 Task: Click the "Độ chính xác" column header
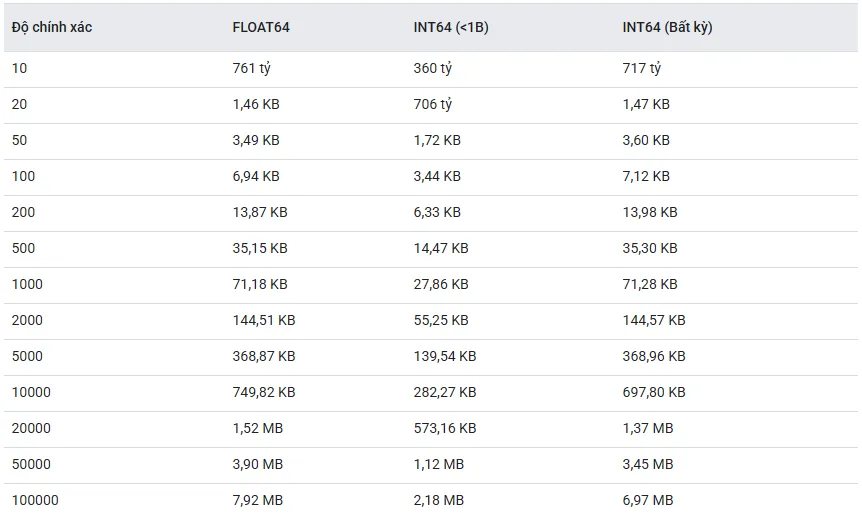pos(52,28)
